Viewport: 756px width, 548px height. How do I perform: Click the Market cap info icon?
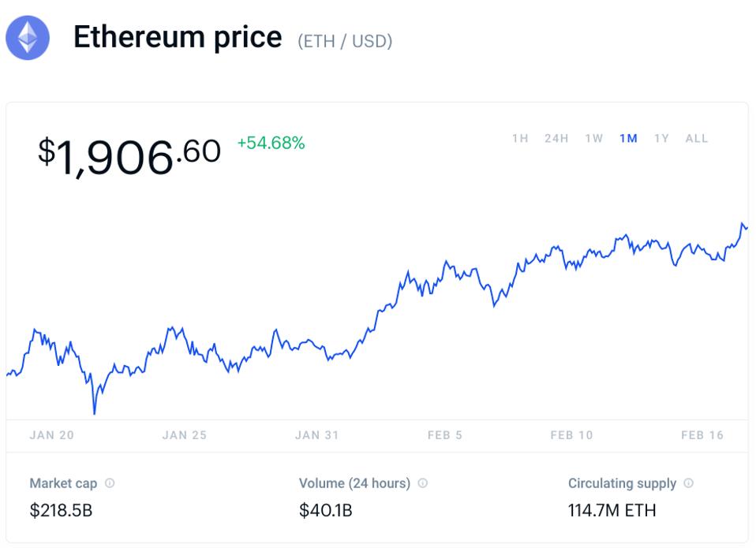110,483
